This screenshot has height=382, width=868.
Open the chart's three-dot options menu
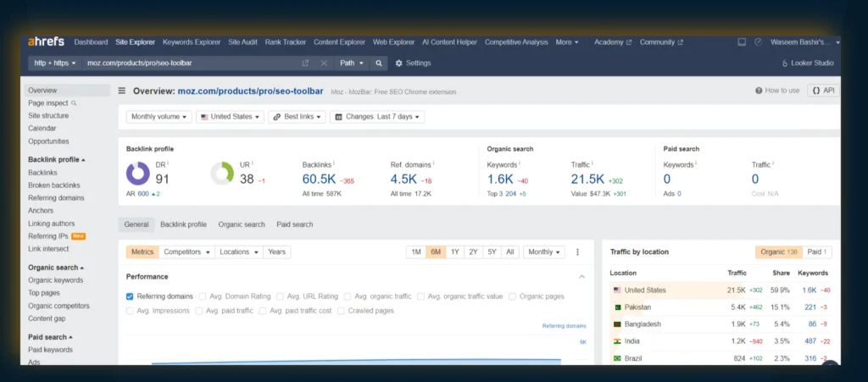click(x=577, y=252)
